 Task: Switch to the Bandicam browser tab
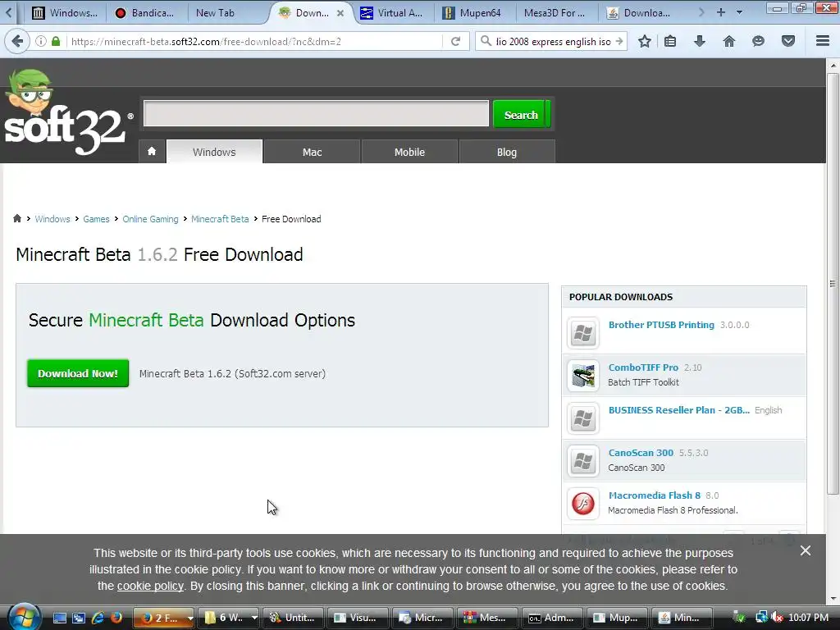[x=146, y=13]
